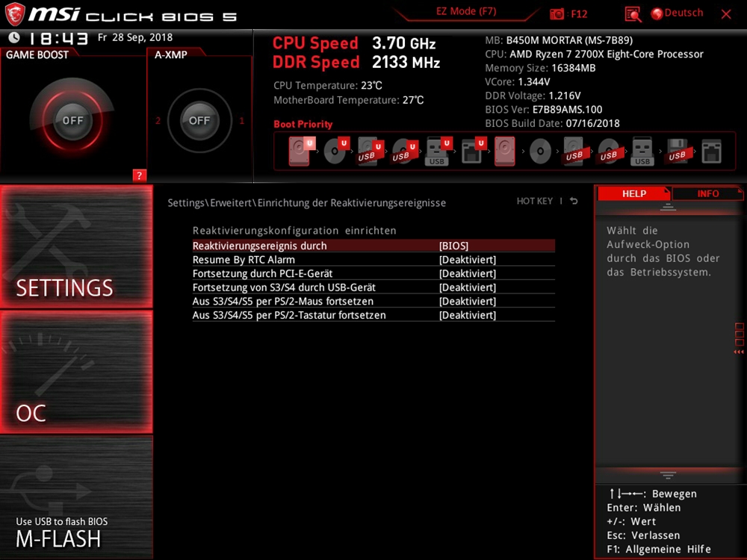Open the BIOS search magnifier icon

pos(633,14)
